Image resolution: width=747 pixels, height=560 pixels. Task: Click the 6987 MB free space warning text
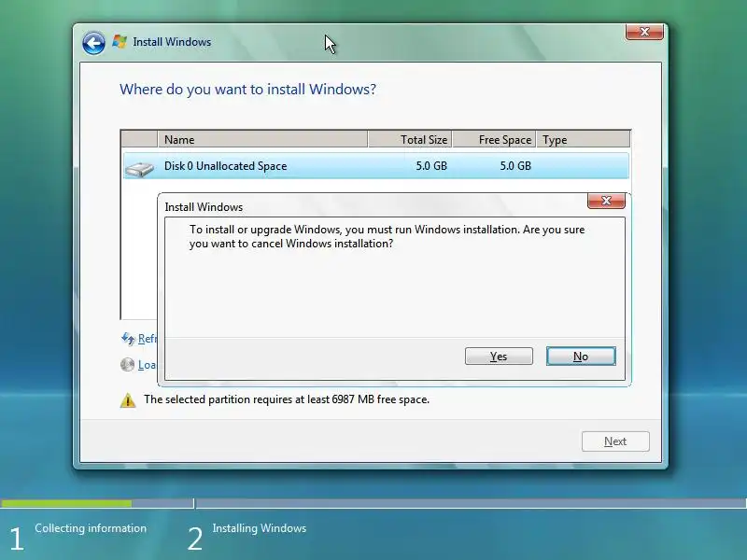point(287,399)
